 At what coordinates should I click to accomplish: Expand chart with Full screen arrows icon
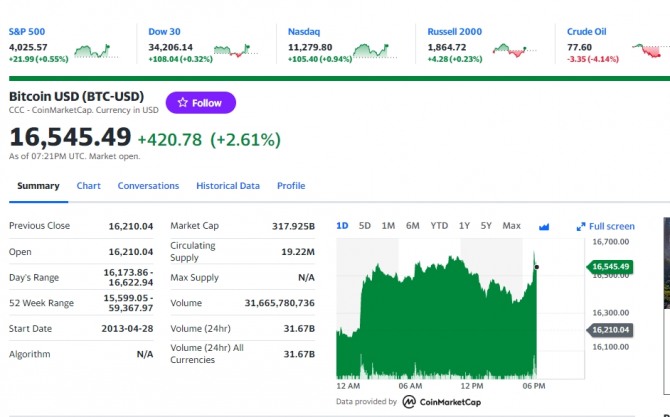coord(581,226)
